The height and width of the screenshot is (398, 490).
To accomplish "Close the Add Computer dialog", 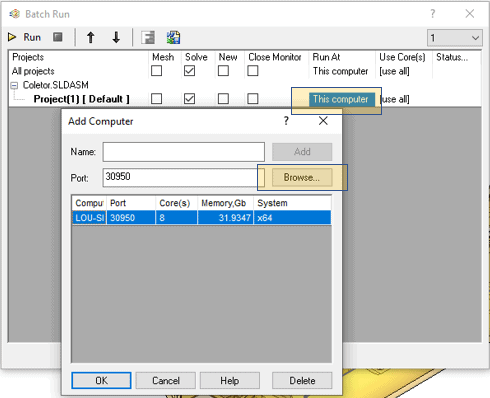I will (x=323, y=121).
